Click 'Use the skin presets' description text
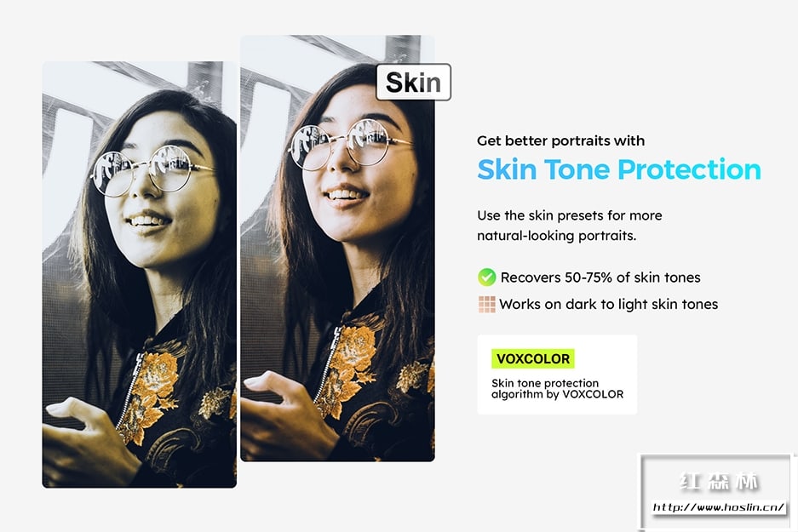 coord(570,226)
